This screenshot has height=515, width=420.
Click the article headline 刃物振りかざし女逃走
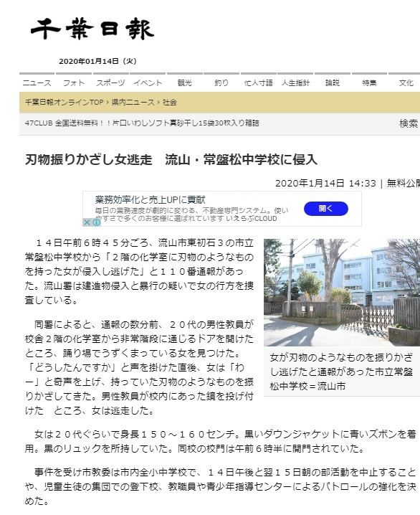click(x=171, y=160)
